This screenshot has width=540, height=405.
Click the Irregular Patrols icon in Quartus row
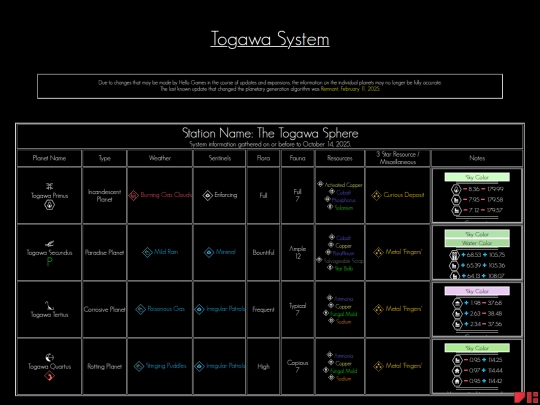click(199, 366)
